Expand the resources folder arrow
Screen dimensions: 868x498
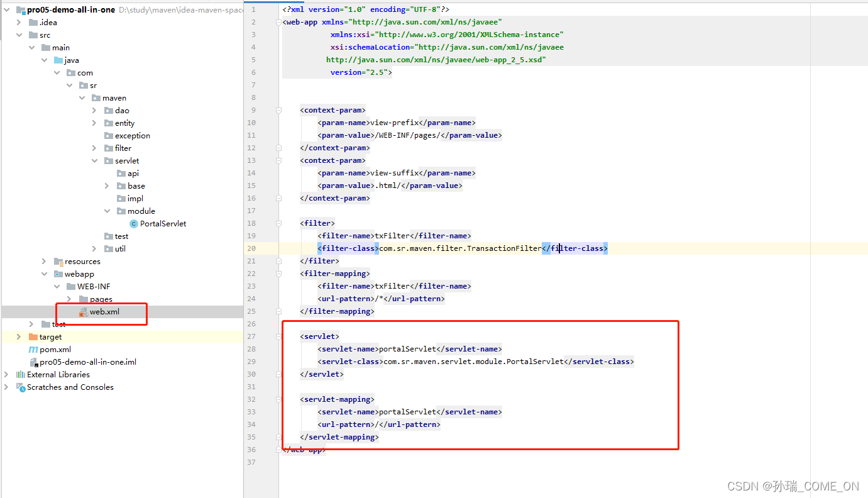coord(44,262)
